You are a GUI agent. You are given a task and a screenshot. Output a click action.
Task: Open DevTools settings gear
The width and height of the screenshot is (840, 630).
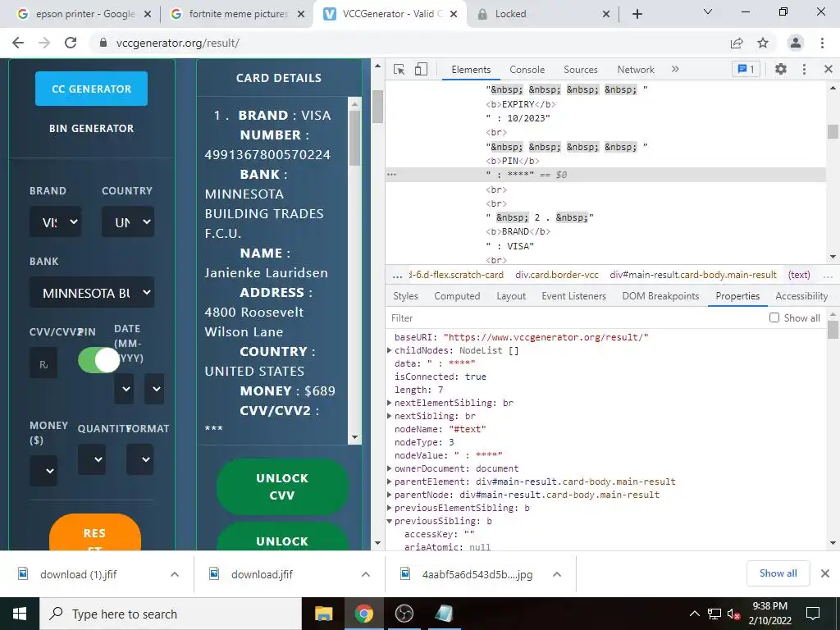point(781,69)
